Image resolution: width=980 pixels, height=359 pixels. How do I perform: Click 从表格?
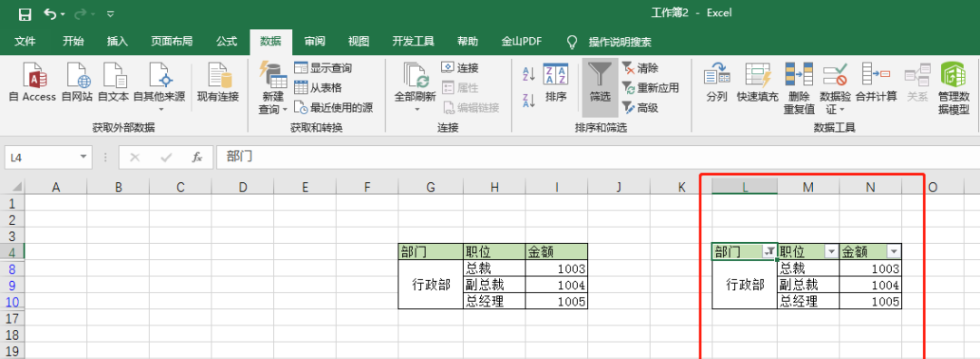[x=318, y=88]
